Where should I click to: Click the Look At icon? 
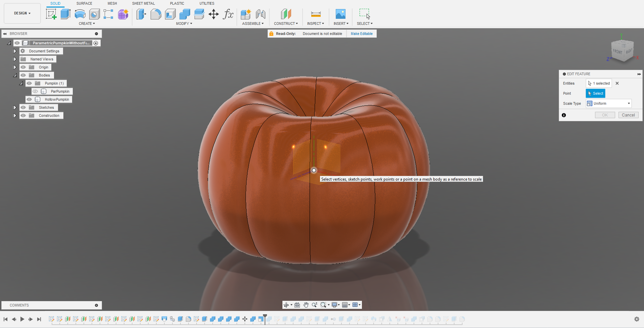297,305
